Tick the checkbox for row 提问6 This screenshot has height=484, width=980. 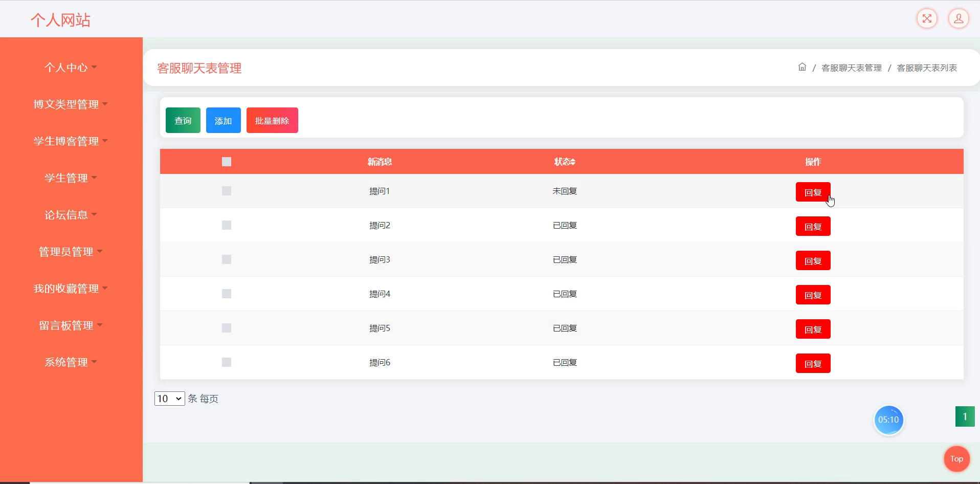coord(227,362)
